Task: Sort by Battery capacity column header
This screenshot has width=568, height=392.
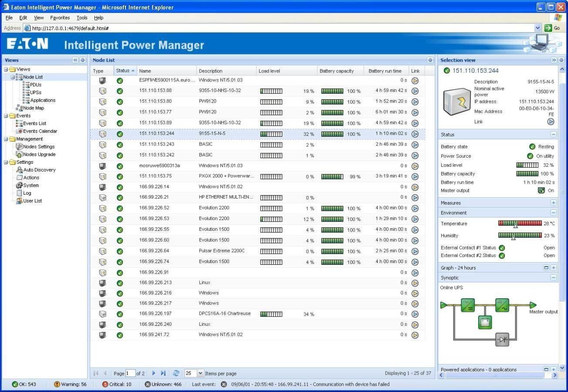Action: tap(337, 71)
